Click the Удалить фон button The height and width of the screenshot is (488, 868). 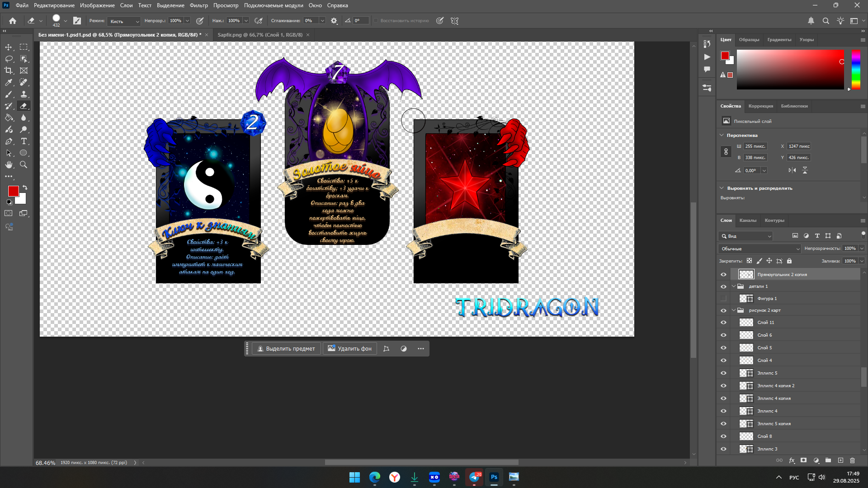click(x=349, y=349)
